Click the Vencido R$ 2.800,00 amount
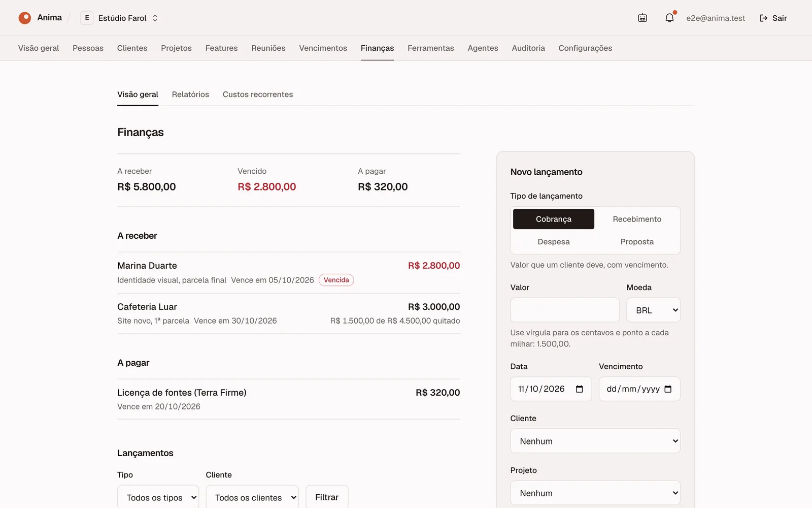The width and height of the screenshot is (812, 508). coord(267,187)
